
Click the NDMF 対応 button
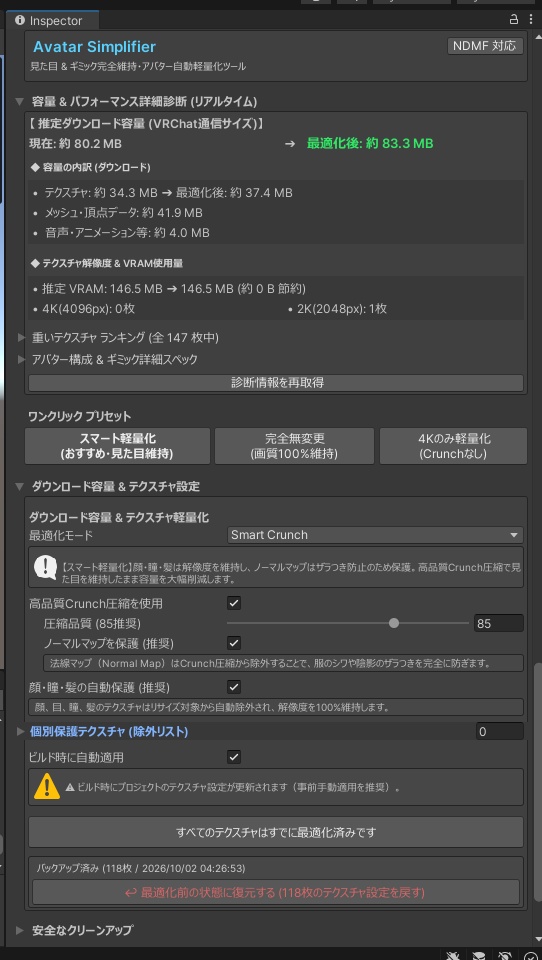click(485, 46)
